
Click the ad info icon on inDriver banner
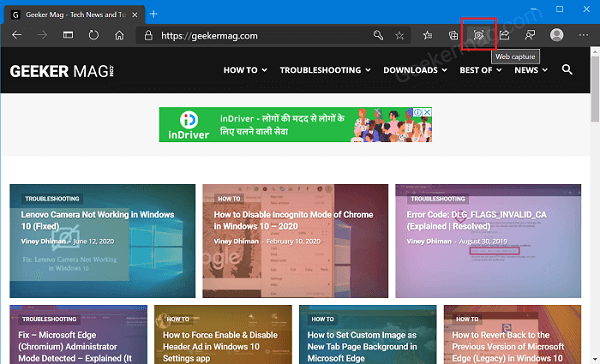point(418,112)
